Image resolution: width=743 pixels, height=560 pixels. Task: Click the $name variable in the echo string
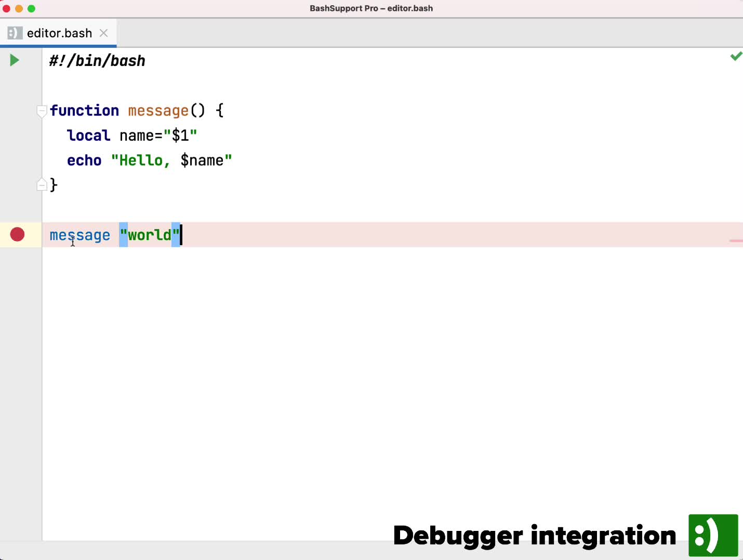202,161
